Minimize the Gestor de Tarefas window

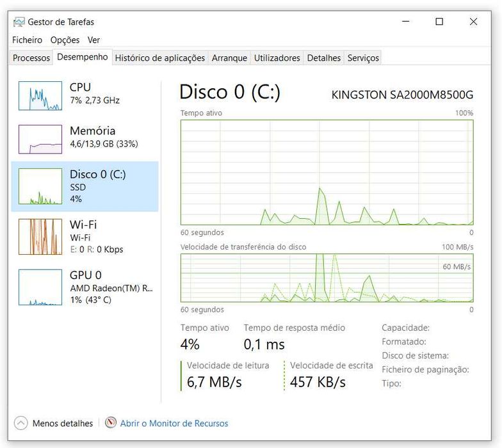(406, 22)
